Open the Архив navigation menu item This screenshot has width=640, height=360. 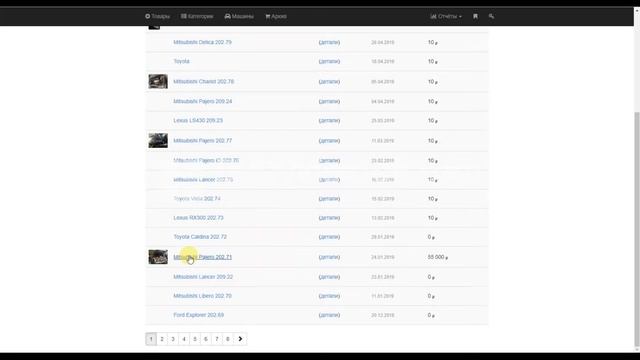(x=276, y=16)
